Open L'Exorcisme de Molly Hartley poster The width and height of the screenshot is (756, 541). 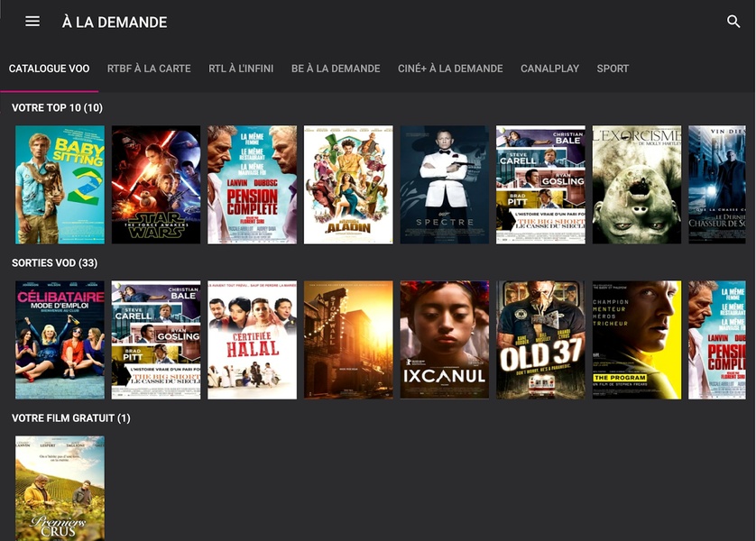click(x=637, y=185)
